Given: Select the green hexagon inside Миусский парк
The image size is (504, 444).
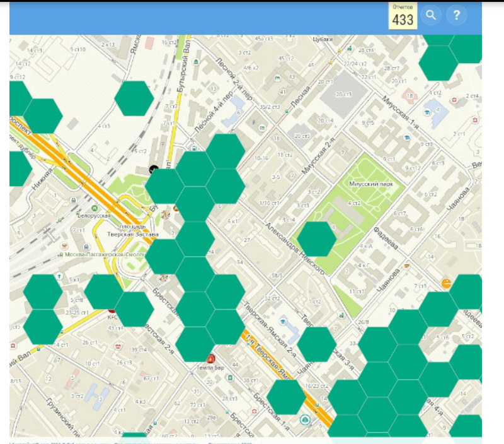Looking at the screenshot, I should tap(317, 239).
